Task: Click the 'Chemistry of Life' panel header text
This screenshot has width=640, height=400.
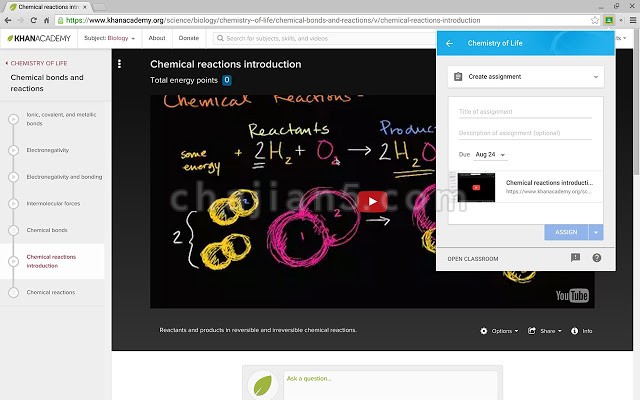Action: 495,43
